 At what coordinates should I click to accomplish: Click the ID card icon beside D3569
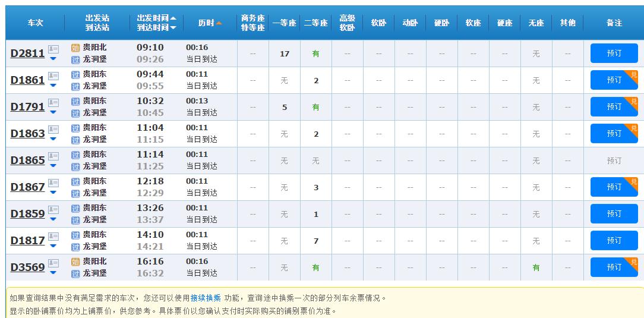(53, 263)
